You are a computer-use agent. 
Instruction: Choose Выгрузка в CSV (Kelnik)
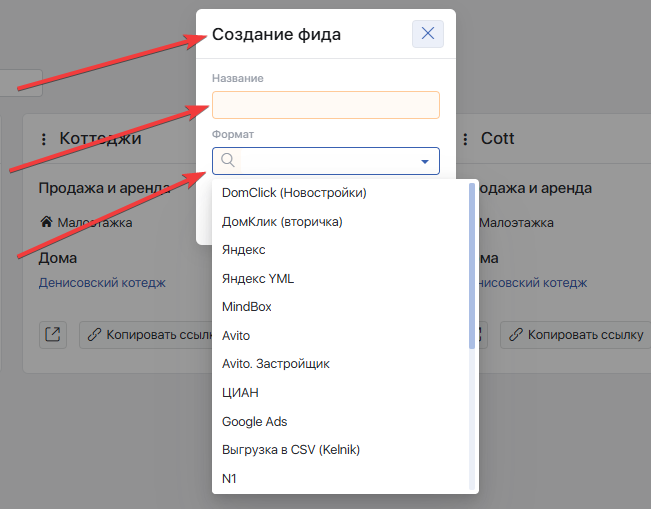click(290, 450)
